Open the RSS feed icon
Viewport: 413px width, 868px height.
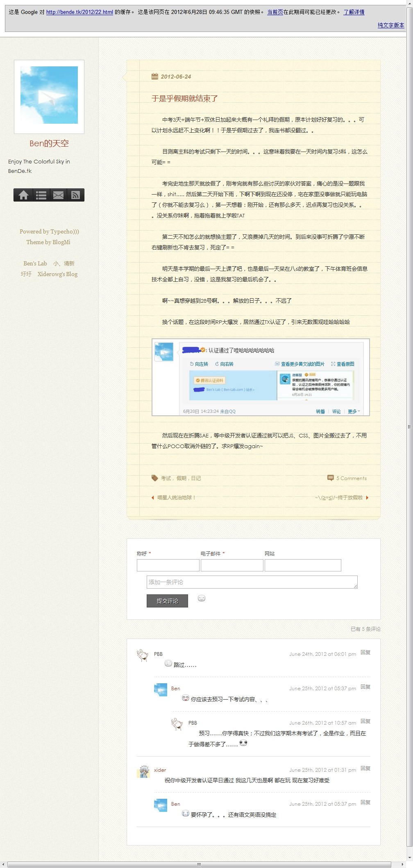point(75,195)
